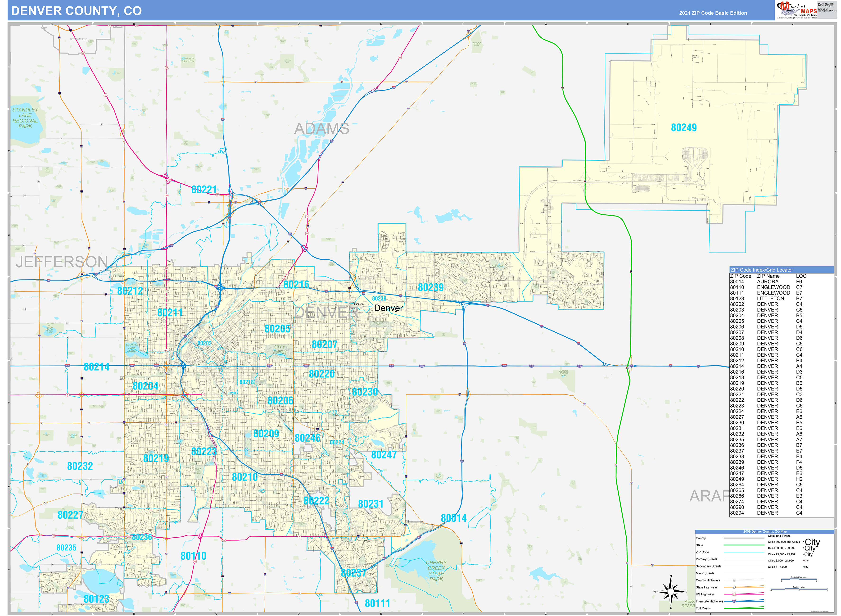Click the cyan ZIP Code legend line

click(744, 552)
